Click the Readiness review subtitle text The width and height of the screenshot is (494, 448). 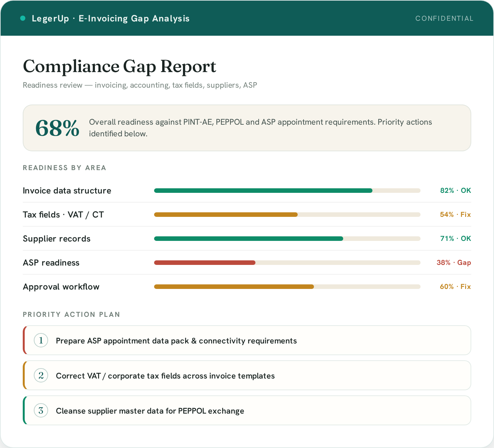pyautogui.click(x=140, y=85)
